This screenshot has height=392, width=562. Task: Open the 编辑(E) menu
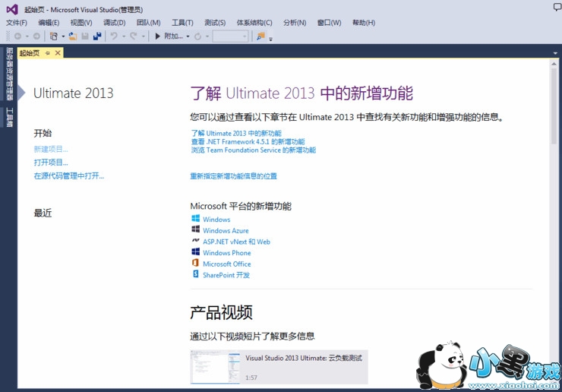click(x=49, y=23)
